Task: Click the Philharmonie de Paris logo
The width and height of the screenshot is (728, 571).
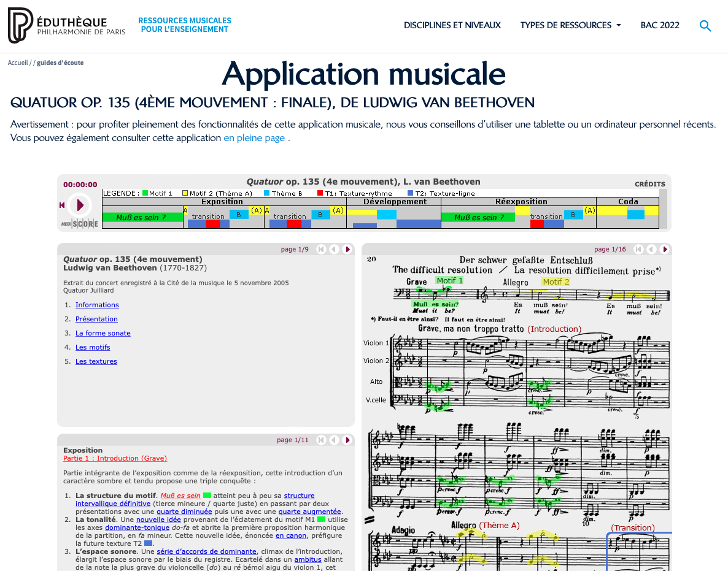Action: tap(20, 26)
